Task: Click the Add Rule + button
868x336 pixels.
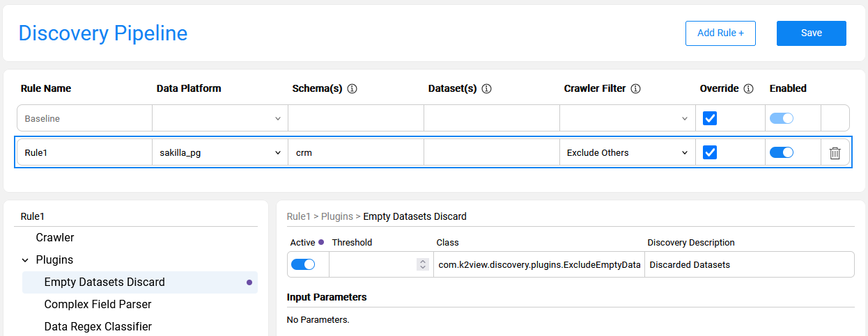Action: point(720,33)
